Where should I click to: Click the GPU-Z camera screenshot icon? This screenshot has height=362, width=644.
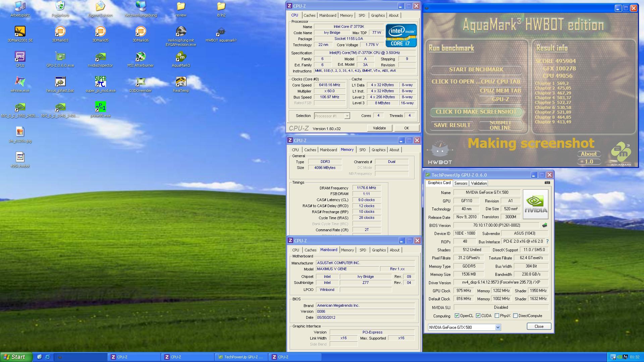point(547,183)
